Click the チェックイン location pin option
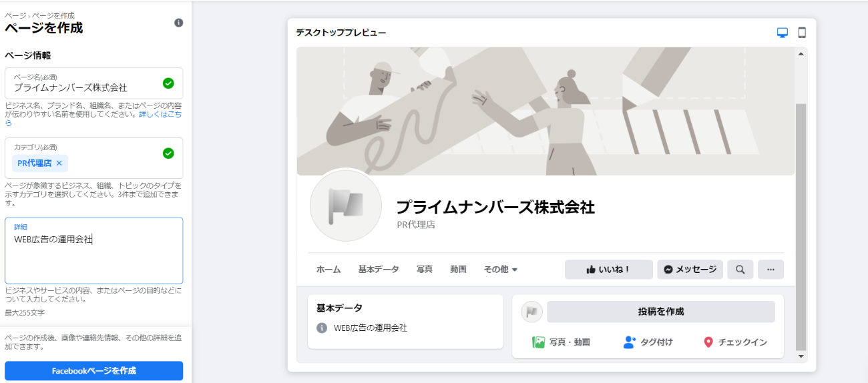The height and width of the screenshot is (383, 868). [735, 342]
